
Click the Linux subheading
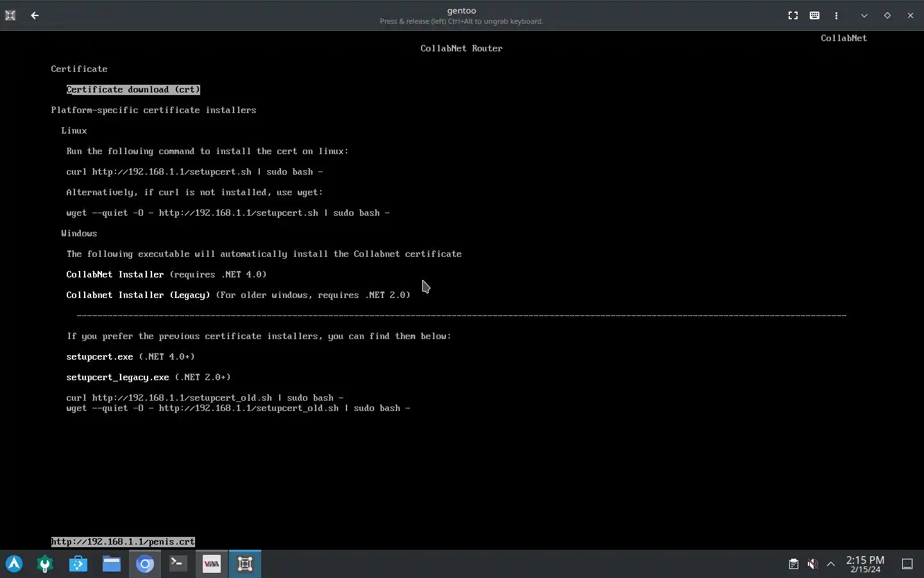[74, 130]
